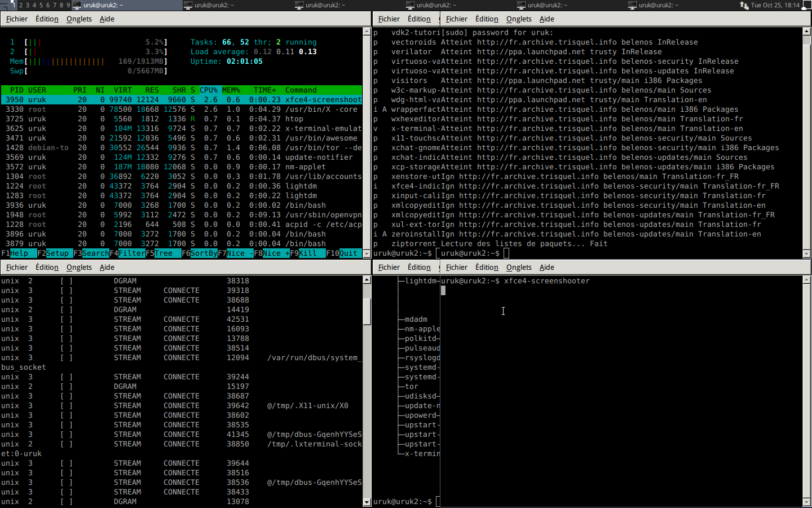
Task: Open the awesome launcher icon before tag 1
Action: tap(6, 5)
